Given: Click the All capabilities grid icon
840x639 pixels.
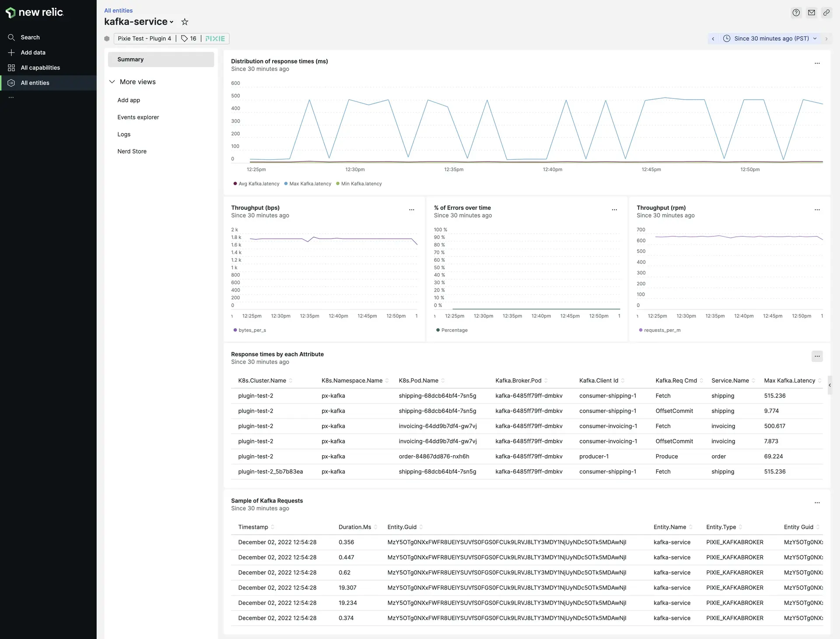Looking at the screenshot, I should pos(11,67).
